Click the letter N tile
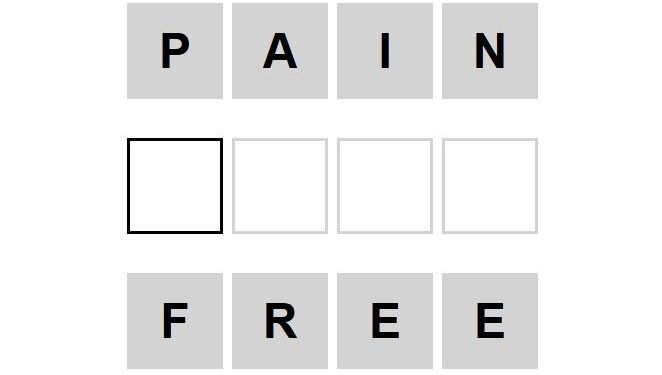 pos(490,51)
